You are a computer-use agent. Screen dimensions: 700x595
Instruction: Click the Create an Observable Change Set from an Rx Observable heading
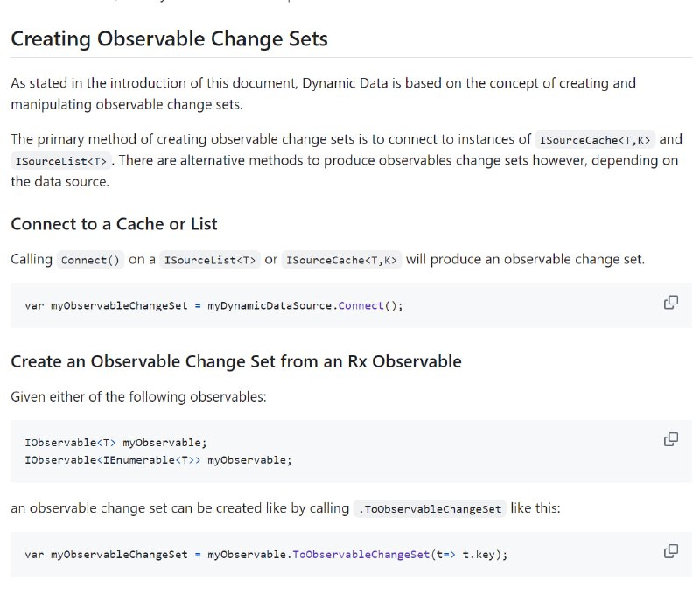(235, 361)
